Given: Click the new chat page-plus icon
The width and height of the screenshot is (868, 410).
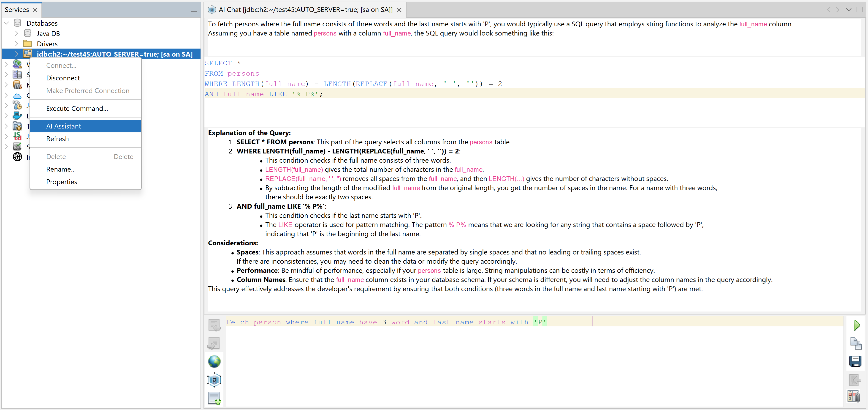Looking at the screenshot, I should pyautogui.click(x=214, y=398).
